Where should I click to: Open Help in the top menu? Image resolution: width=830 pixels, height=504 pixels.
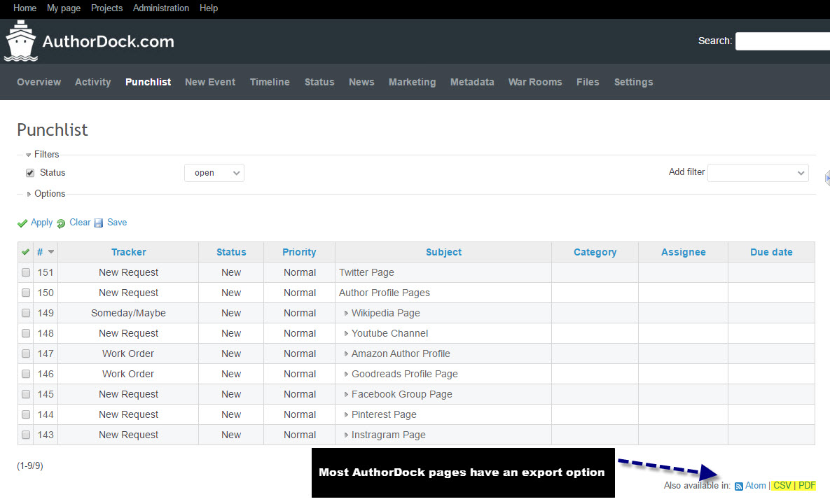pos(209,8)
